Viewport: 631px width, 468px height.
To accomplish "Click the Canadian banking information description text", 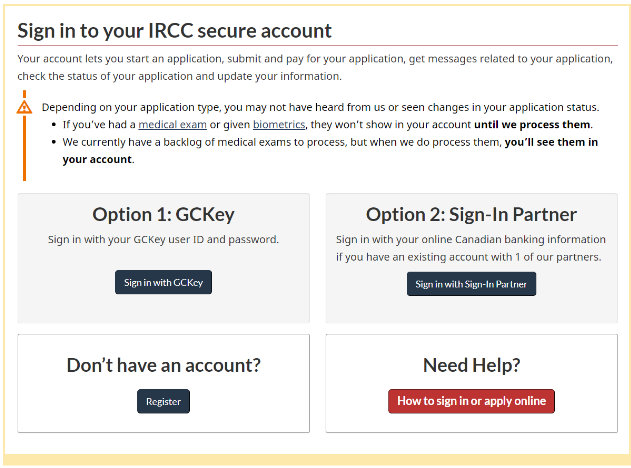I will pos(471,248).
